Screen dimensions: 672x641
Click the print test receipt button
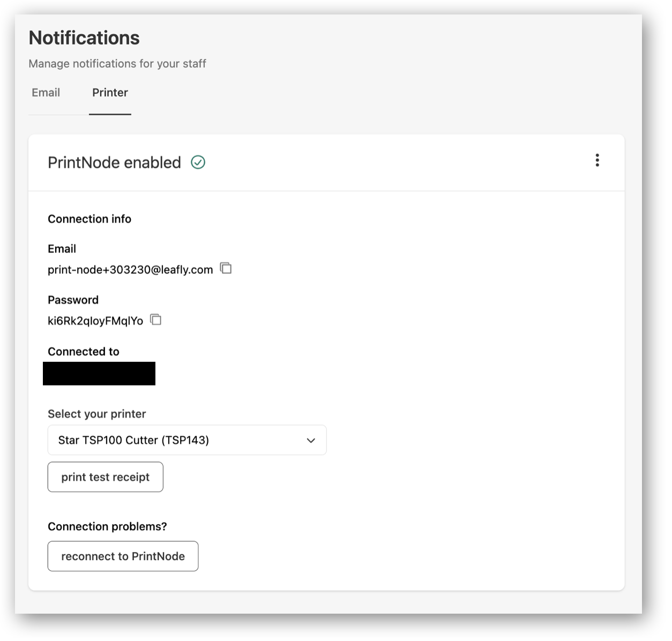[x=106, y=477]
